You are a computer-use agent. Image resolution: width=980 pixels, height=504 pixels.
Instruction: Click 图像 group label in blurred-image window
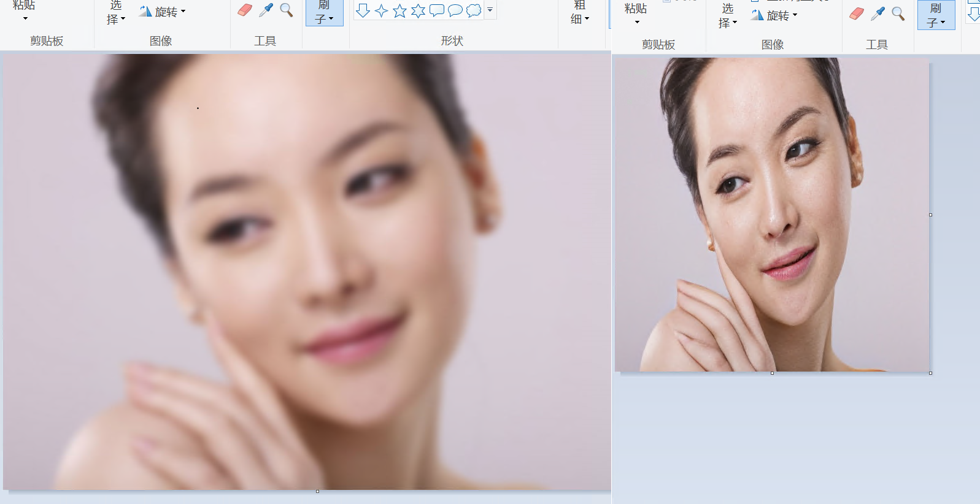[161, 41]
